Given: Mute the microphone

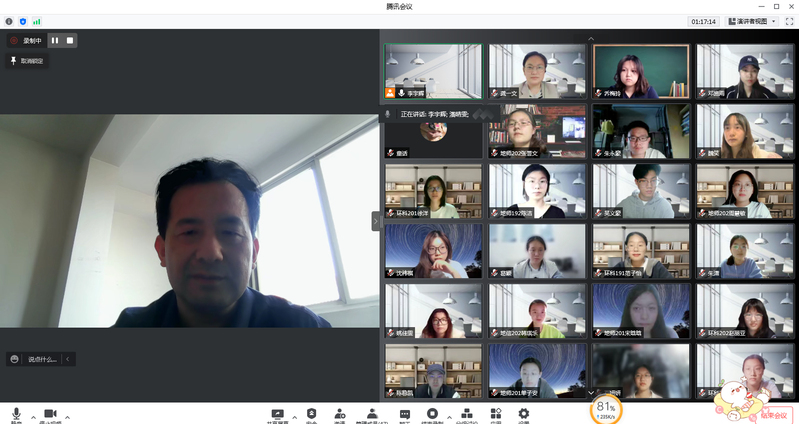Looking at the screenshot, I should 16,414.
